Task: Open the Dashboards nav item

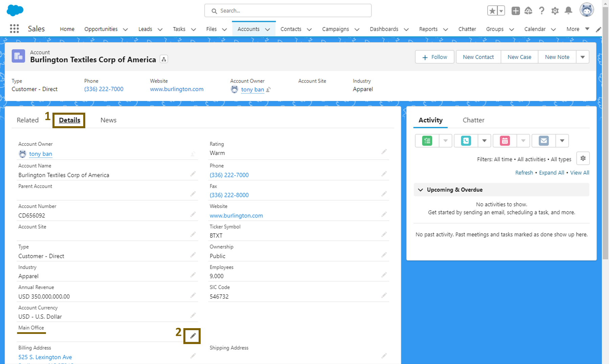Action: (384, 29)
